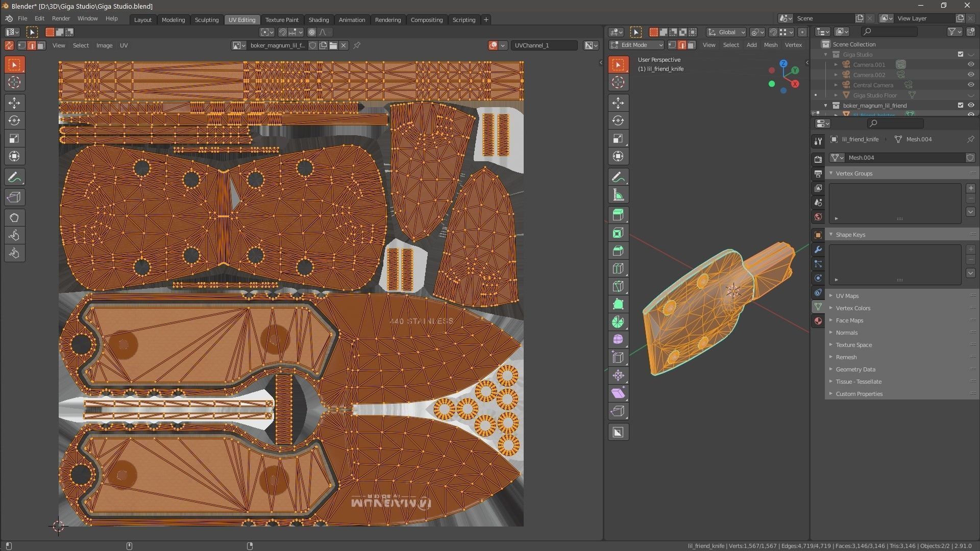This screenshot has width=980, height=551.
Task: Select the Scale tool in the UV editor toolbar
Action: point(14,139)
